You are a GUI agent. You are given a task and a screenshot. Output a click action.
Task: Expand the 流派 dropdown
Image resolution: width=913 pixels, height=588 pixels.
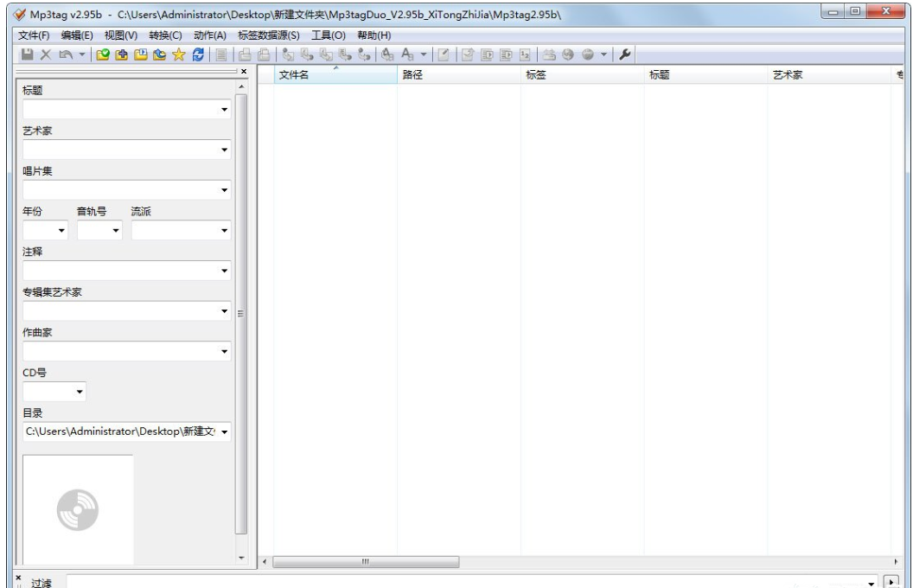224,231
